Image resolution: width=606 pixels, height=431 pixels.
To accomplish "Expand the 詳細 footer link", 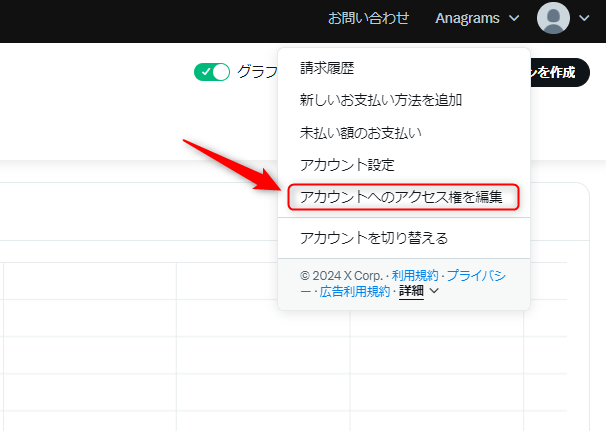I will click(411, 291).
